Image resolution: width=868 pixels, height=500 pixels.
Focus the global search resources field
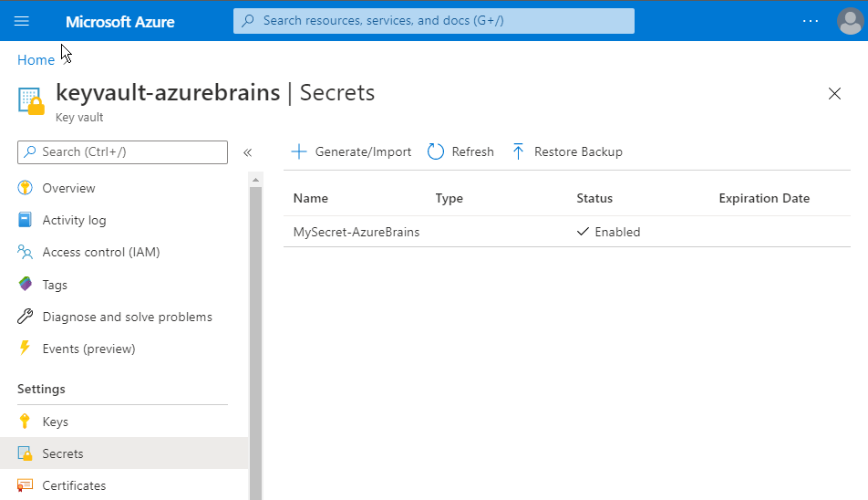point(433,21)
